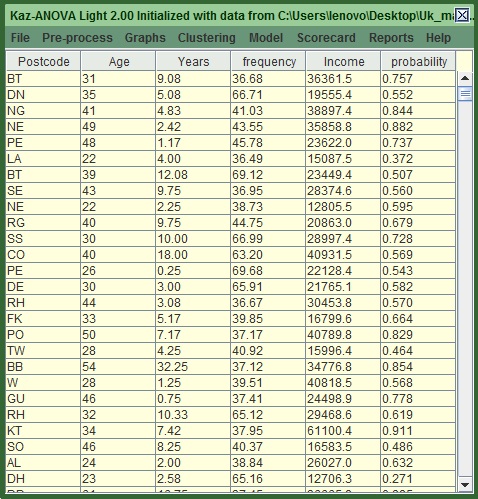478x499 pixels.
Task: Click the Years cell 18.00
Action: (193, 255)
